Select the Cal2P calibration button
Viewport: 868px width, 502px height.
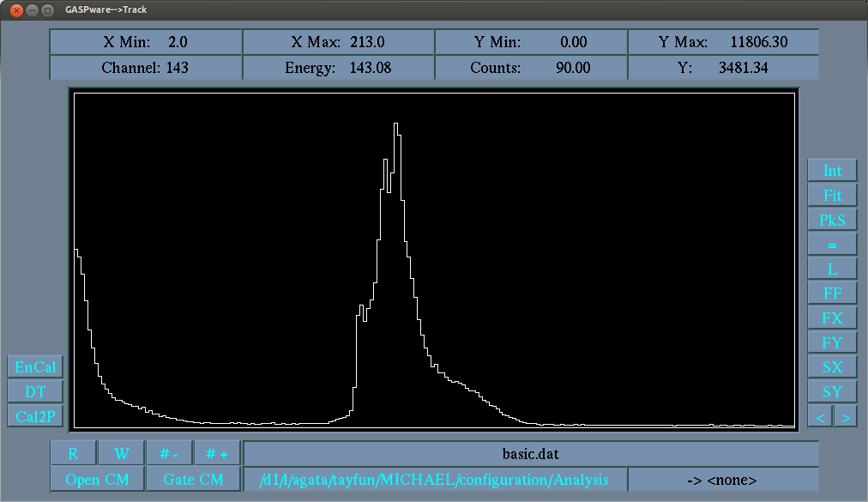(35, 417)
